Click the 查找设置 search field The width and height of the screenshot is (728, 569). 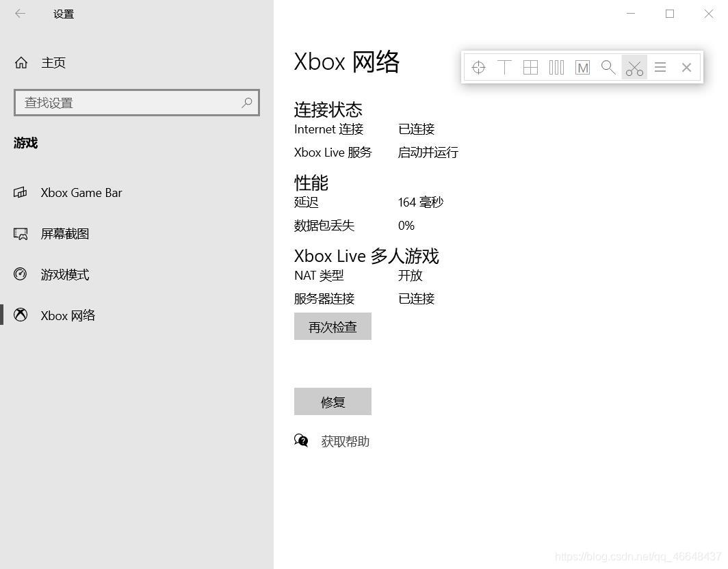pos(137,103)
